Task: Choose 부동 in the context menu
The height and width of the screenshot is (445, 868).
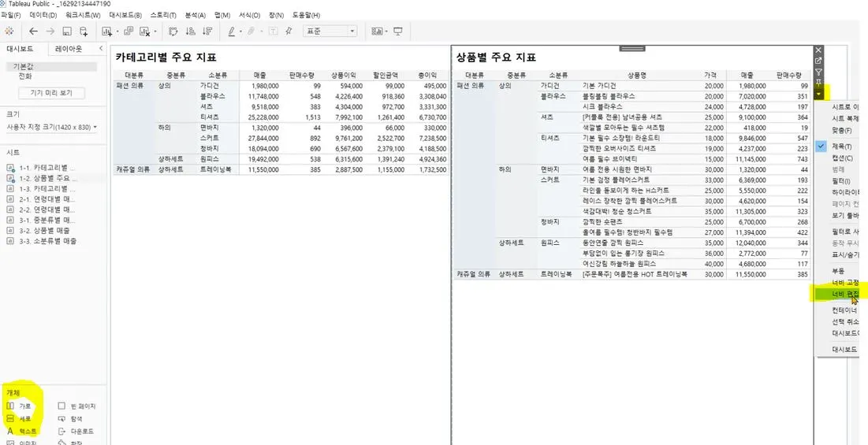Action: click(837, 271)
